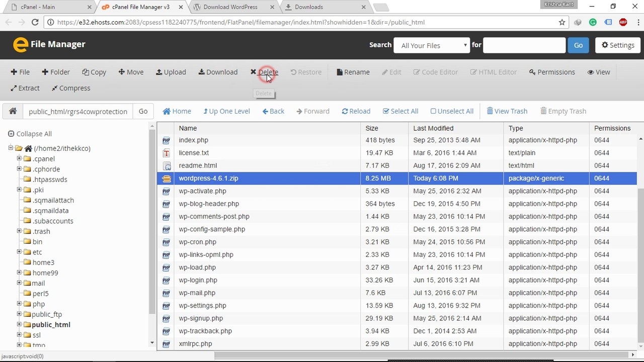Click the Go button next to path field
The width and height of the screenshot is (644, 362).
(143, 111)
